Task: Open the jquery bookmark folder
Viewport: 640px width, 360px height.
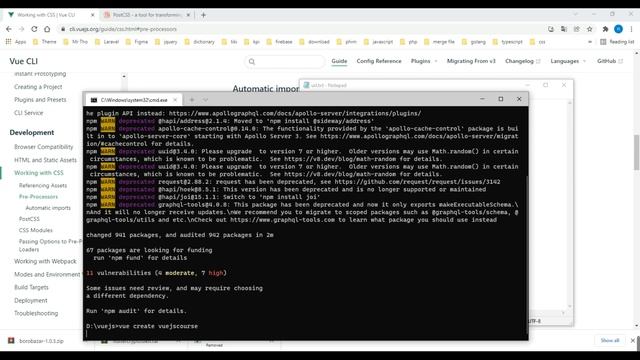Action: pyautogui.click(x=166, y=42)
